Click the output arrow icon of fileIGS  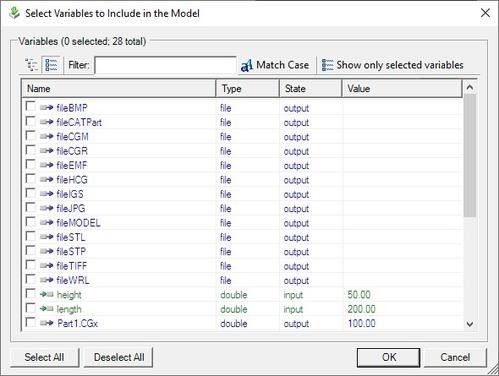[x=46, y=194]
